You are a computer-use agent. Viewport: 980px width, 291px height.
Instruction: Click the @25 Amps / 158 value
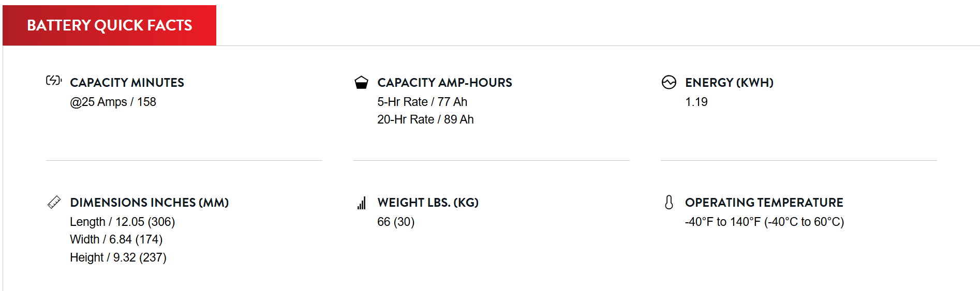113,102
